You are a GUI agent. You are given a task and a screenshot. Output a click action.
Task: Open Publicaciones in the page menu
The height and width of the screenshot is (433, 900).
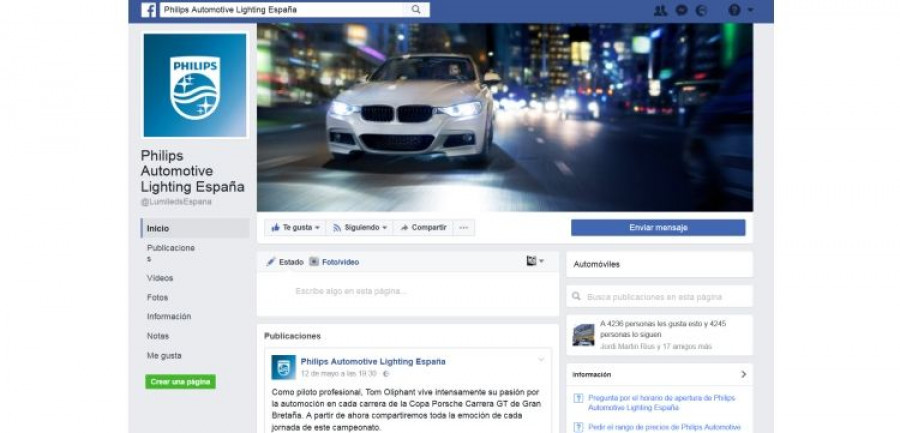tap(170, 253)
